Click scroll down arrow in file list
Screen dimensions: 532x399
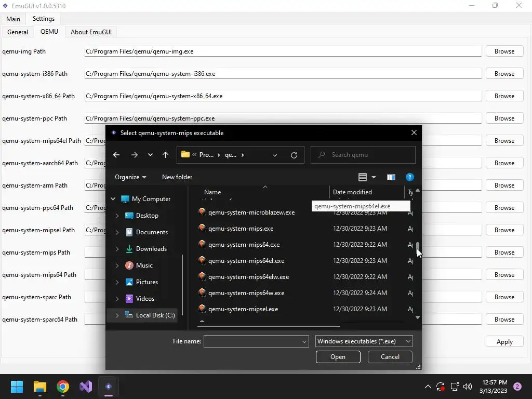tap(418, 317)
